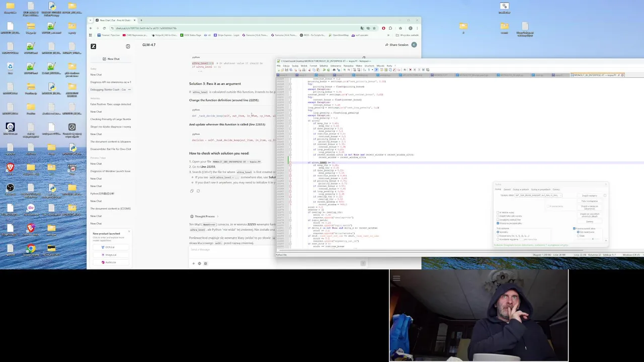
Task: Open the GLM-4.7 model selector
Action: click(x=149, y=45)
